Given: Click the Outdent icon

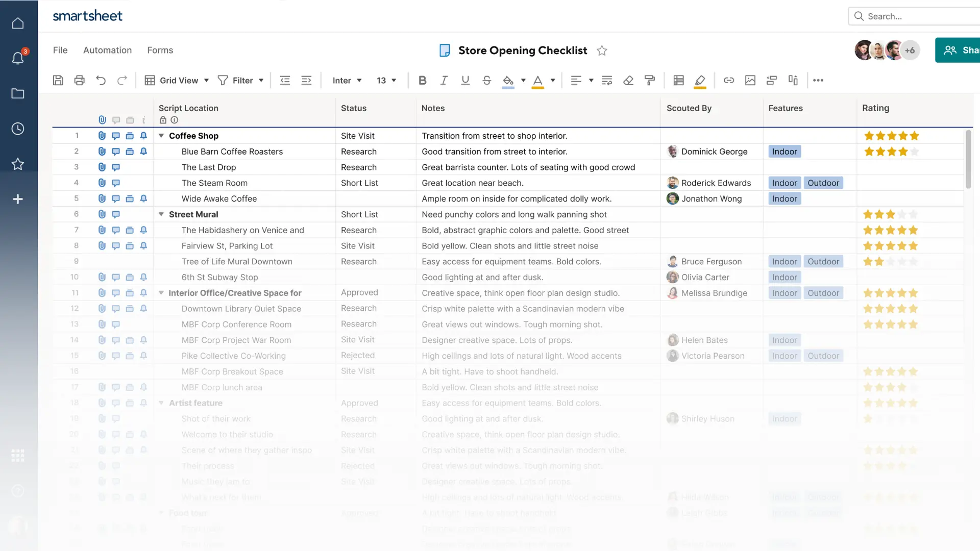Looking at the screenshot, I should point(285,80).
